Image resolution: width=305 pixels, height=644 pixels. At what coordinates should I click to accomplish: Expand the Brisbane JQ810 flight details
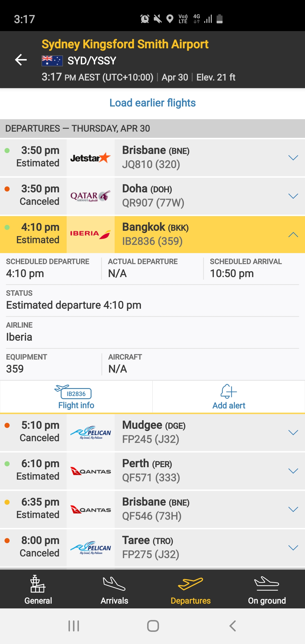293,158
